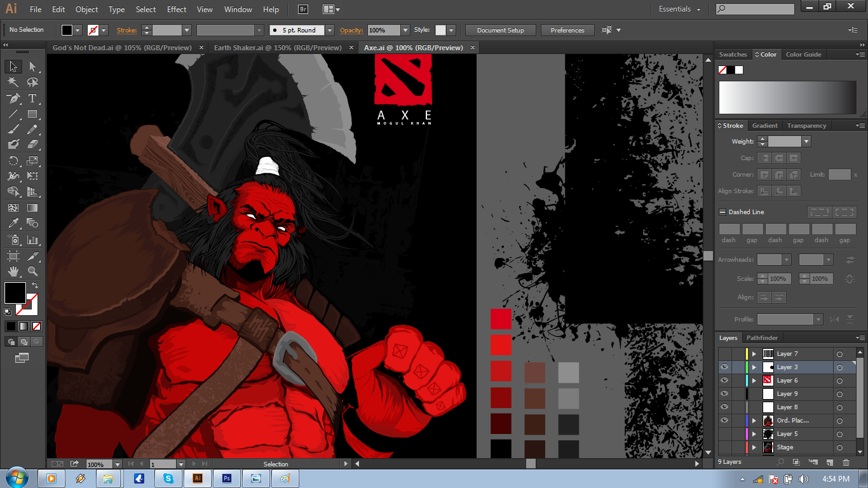Image resolution: width=868 pixels, height=488 pixels.
Task: Show the Stage layer visibility box
Action: click(724, 447)
